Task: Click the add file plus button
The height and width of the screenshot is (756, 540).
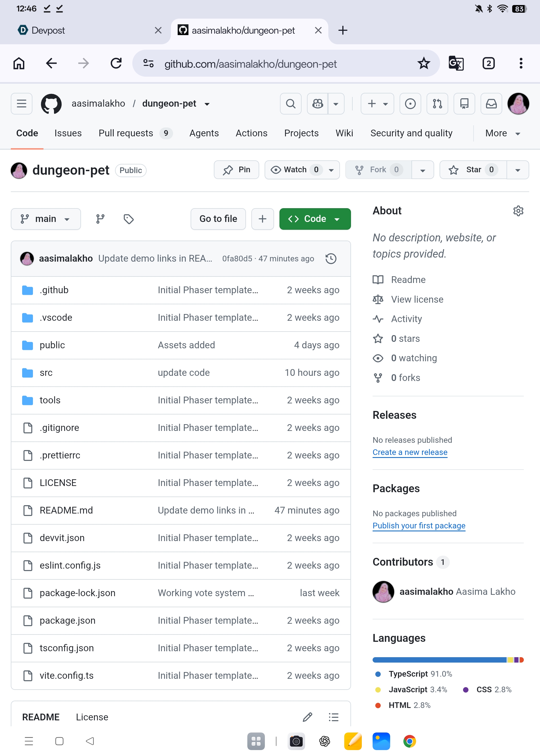Action: pos(262,219)
